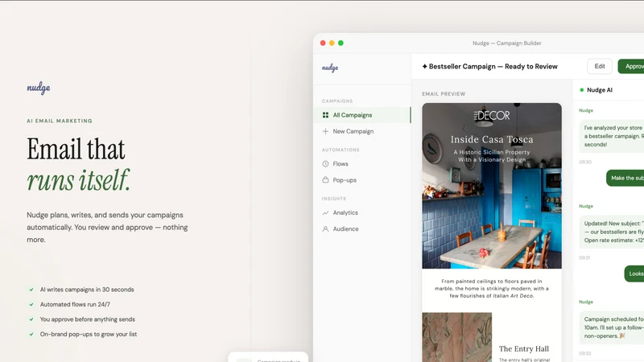Click the Entry Hall thumbnail image
Viewport: 644px width, 362px height.
pyautogui.click(x=456, y=337)
